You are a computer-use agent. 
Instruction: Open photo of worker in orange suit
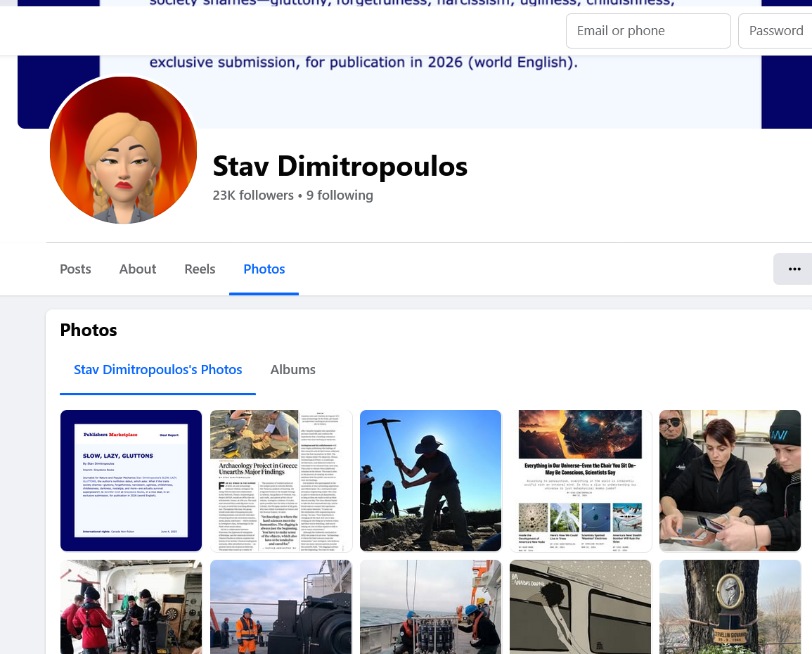coord(281,607)
